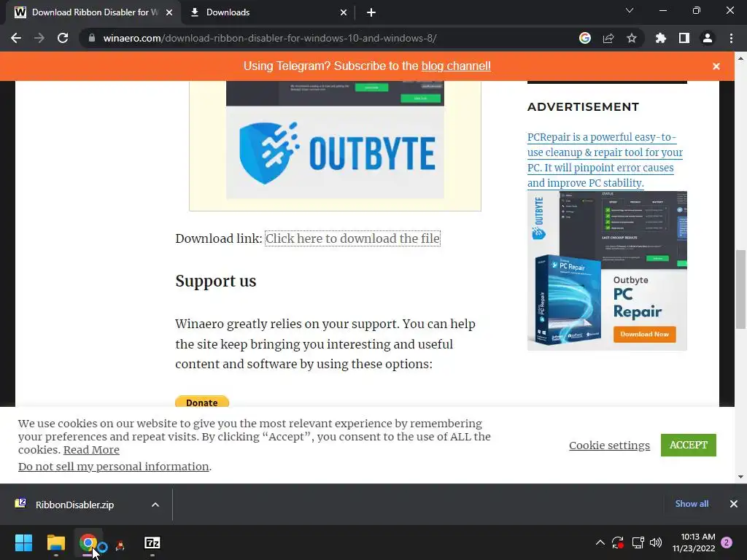747x560 pixels.
Task: Open the volume tray icon
Action: [x=656, y=542]
